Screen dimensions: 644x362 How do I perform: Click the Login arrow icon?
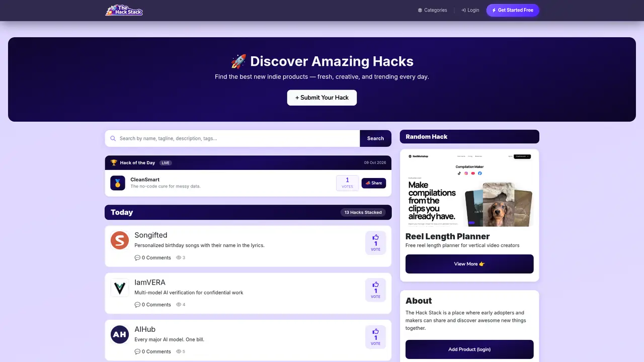coord(463,10)
